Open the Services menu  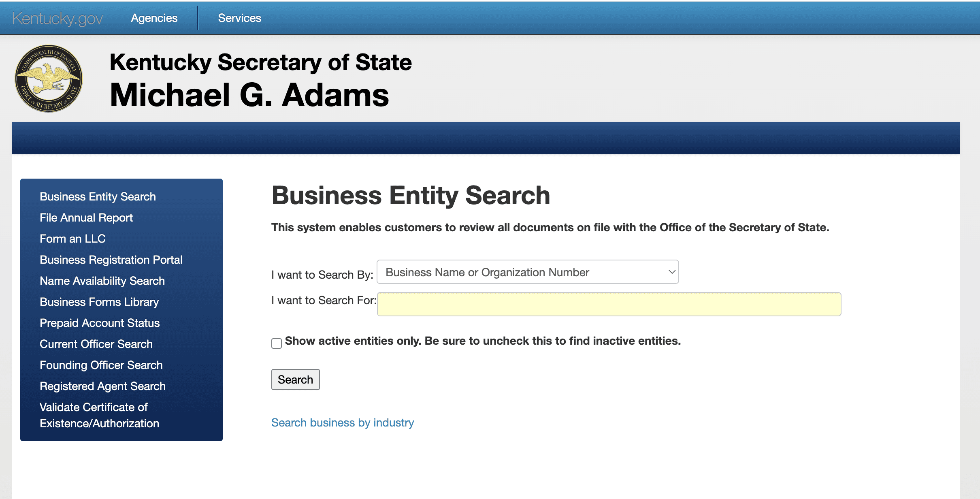pyautogui.click(x=239, y=18)
